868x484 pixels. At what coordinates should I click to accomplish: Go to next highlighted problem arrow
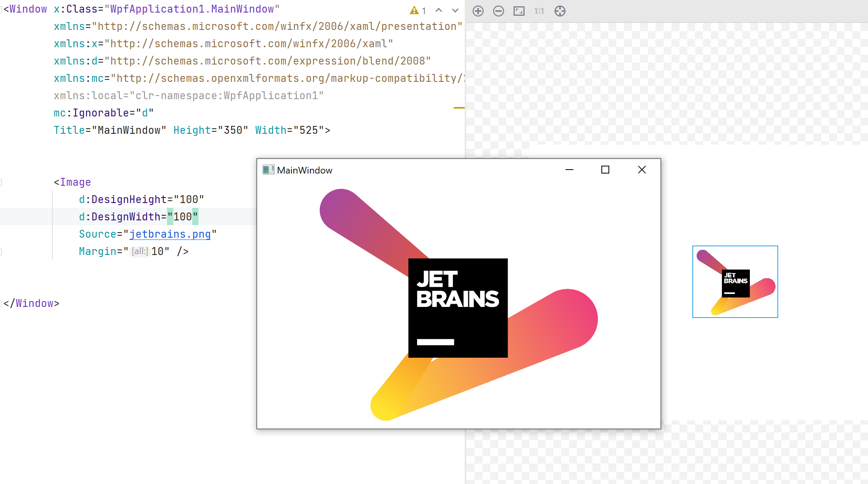pyautogui.click(x=455, y=11)
